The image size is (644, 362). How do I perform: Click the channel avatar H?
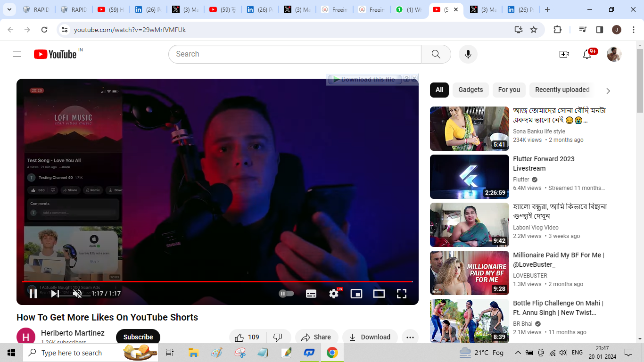tap(26, 337)
